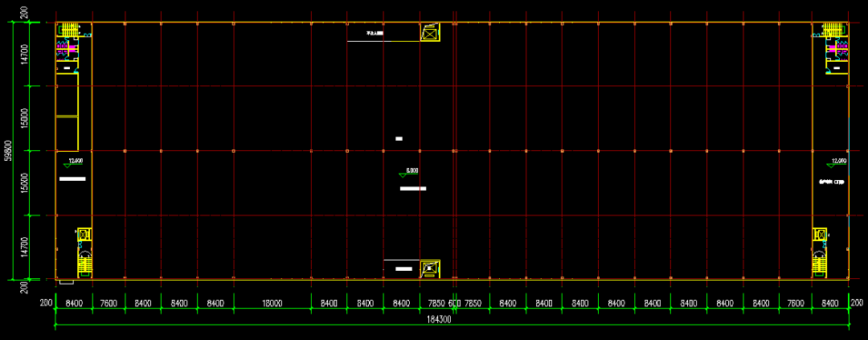Click the 59800 overall height dimension
868x340 pixels.
tap(8, 150)
